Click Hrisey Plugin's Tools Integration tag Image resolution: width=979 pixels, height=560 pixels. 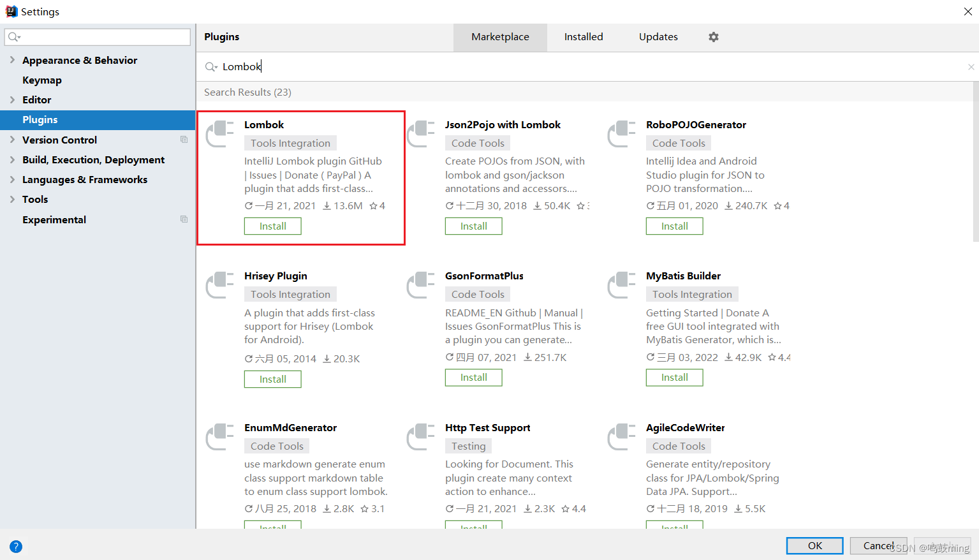click(290, 295)
